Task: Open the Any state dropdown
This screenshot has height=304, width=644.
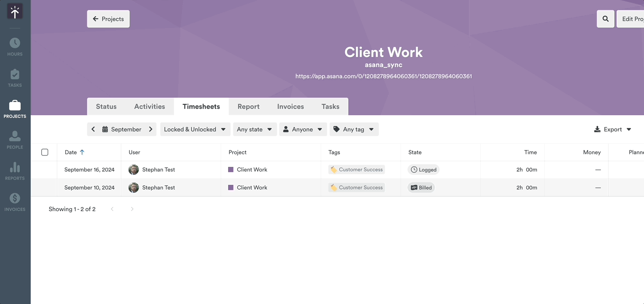Action: pyautogui.click(x=254, y=129)
